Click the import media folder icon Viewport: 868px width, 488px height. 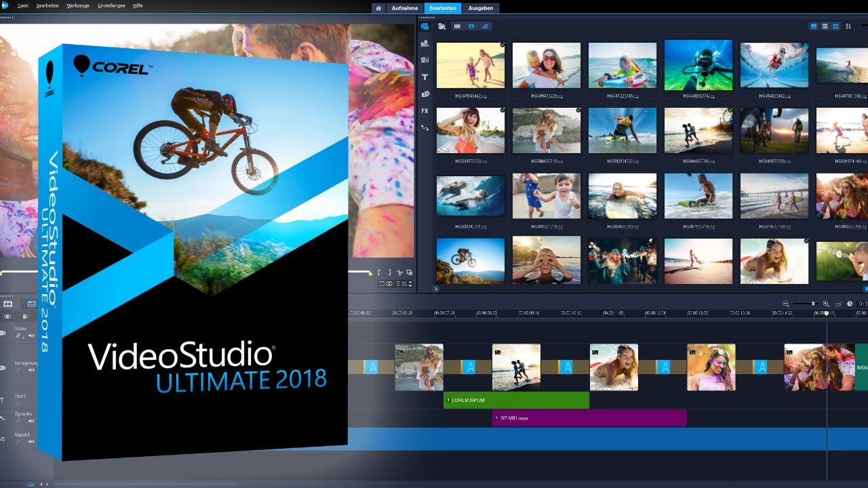pyautogui.click(x=441, y=26)
